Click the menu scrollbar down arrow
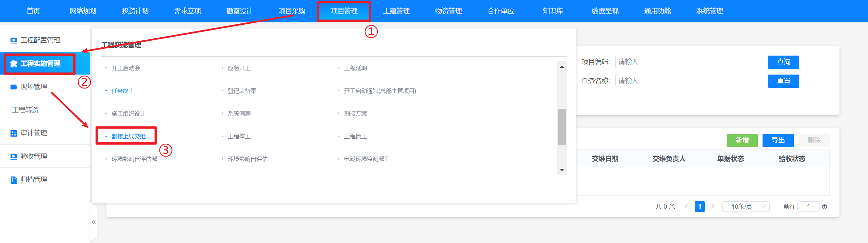This screenshot has width=868, height=243. click(562, 170)
